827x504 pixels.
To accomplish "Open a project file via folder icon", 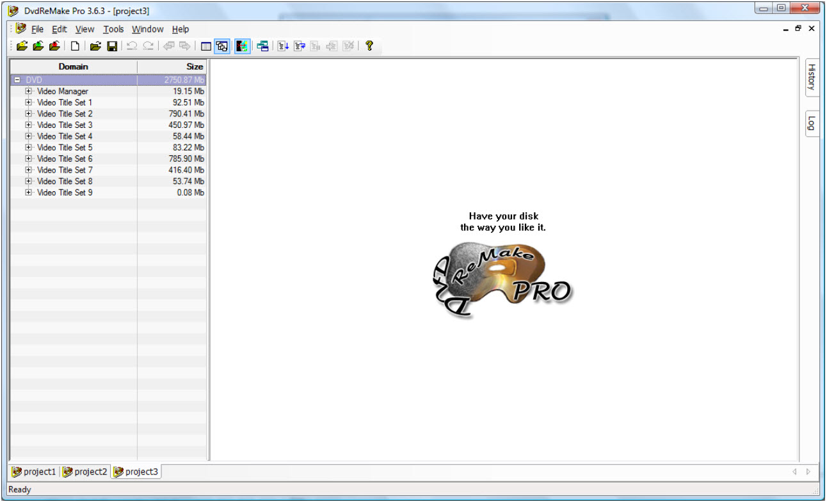I will [95, 46].
